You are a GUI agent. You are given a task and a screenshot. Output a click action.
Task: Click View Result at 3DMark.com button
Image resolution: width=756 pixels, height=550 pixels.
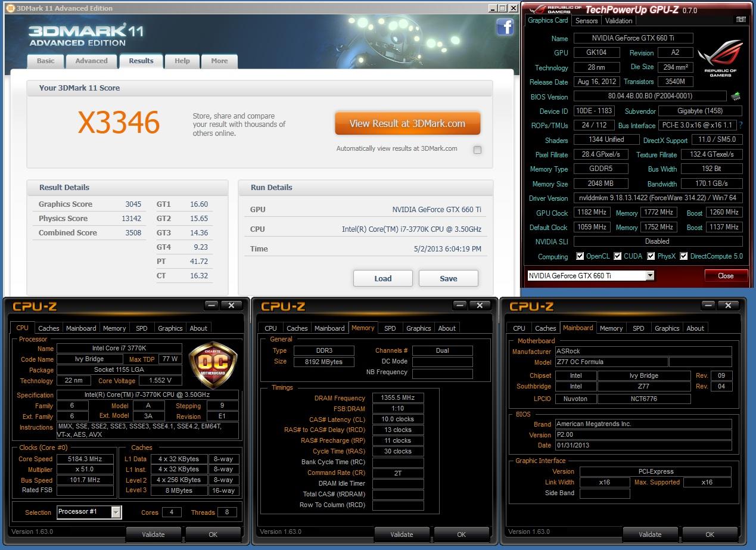point(407,123)
